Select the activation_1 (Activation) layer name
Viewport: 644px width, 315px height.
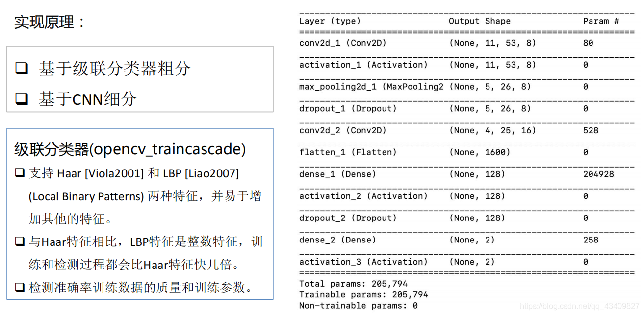363,65
